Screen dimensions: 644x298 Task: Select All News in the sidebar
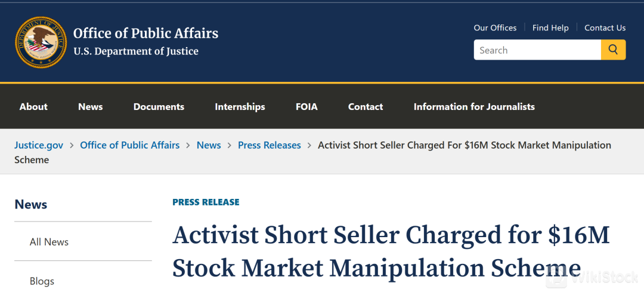[x=49, y=242]
